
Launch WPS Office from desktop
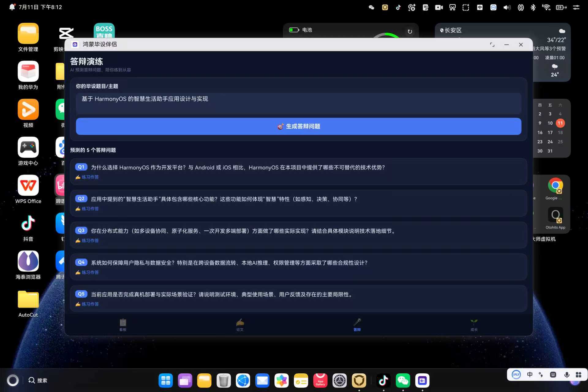click(x=28, y=189)
